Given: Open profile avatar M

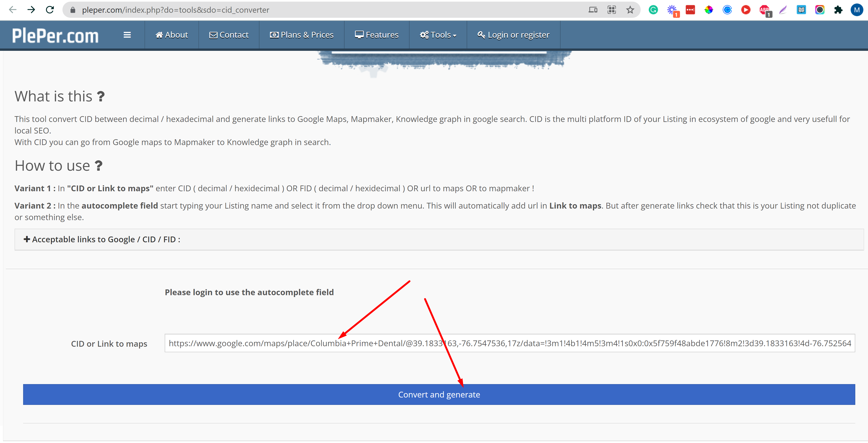Looking at the screenshot, I should coord(856,10).
